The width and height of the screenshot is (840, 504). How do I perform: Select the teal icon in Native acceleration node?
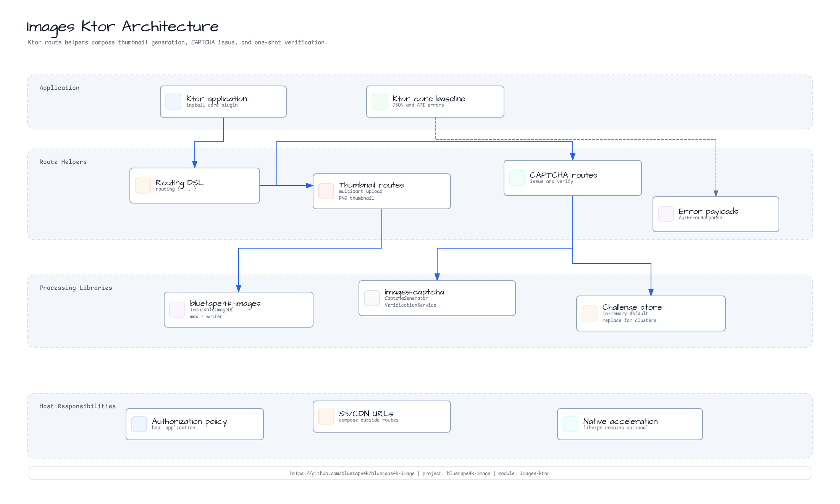tap(570, 424)
